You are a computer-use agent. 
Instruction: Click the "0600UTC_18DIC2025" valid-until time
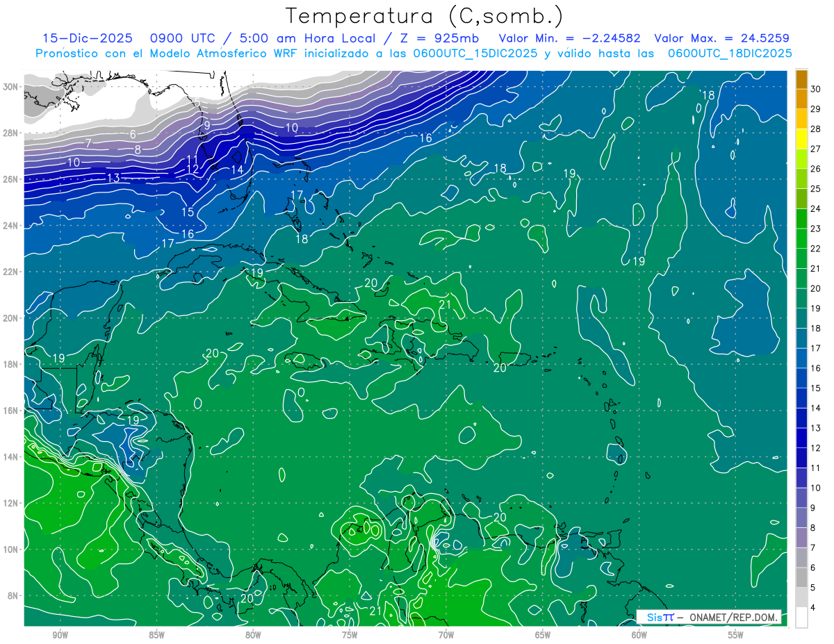730,53
